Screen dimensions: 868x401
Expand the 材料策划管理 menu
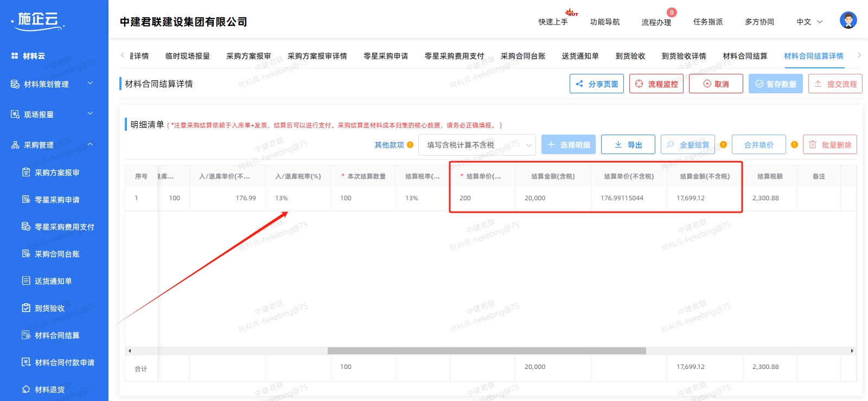click(x=90, y=83)
